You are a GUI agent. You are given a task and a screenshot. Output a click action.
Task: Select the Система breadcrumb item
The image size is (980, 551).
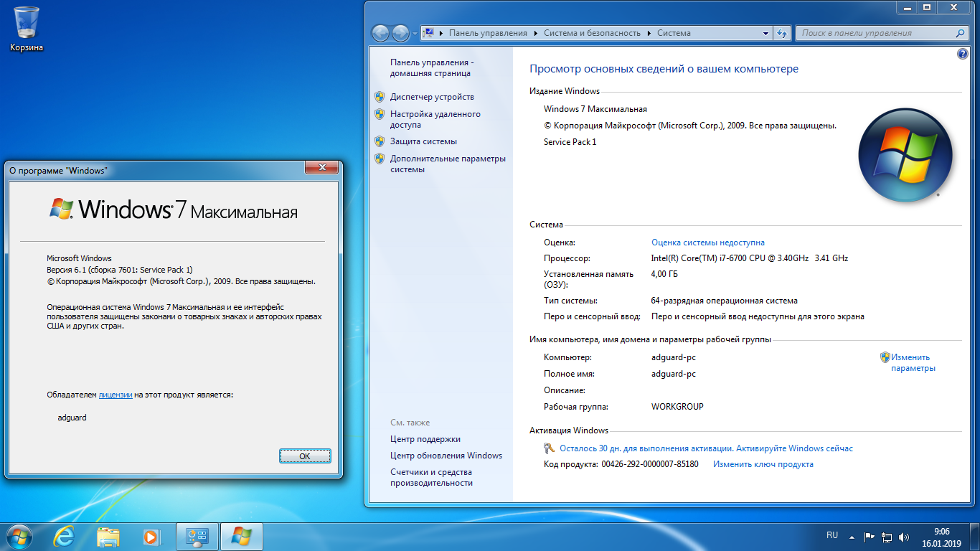[x=674, y=33]
